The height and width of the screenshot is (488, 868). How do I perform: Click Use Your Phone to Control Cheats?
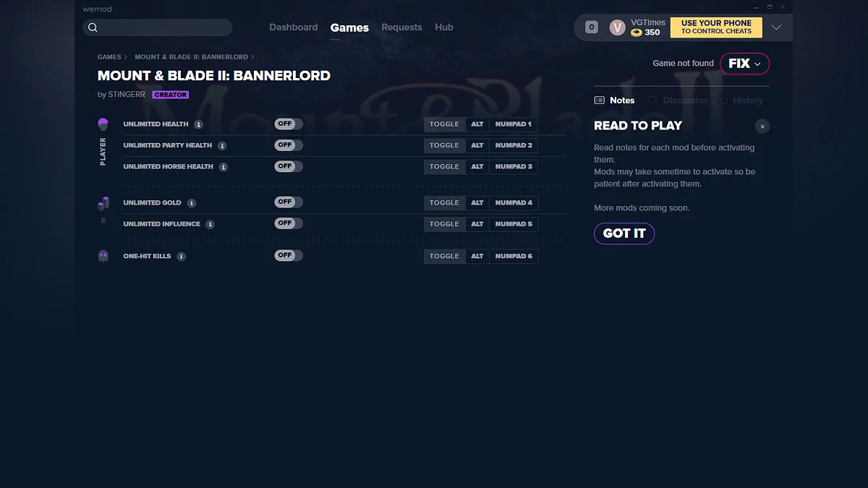pos(715,27)
